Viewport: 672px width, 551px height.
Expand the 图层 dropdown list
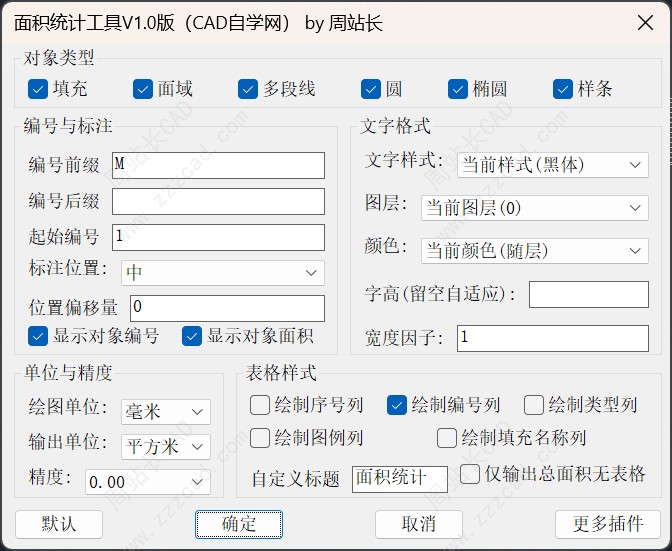click(x=534, y=208)
